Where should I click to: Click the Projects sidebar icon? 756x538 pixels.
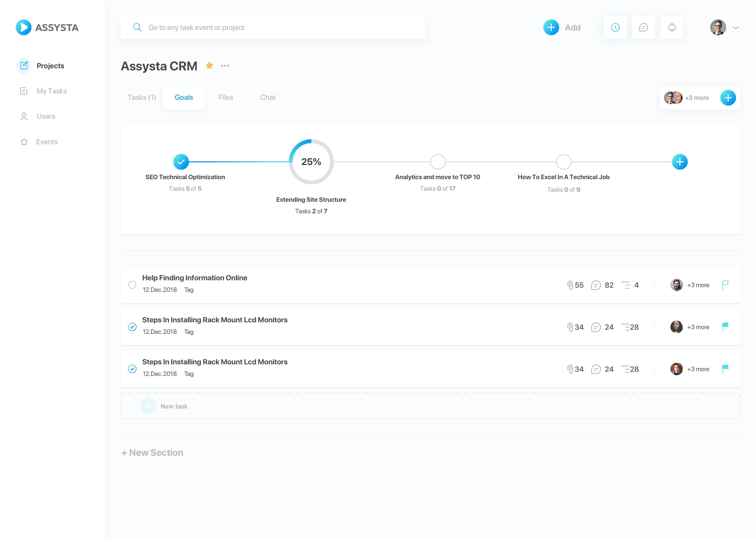coord(24,66)
